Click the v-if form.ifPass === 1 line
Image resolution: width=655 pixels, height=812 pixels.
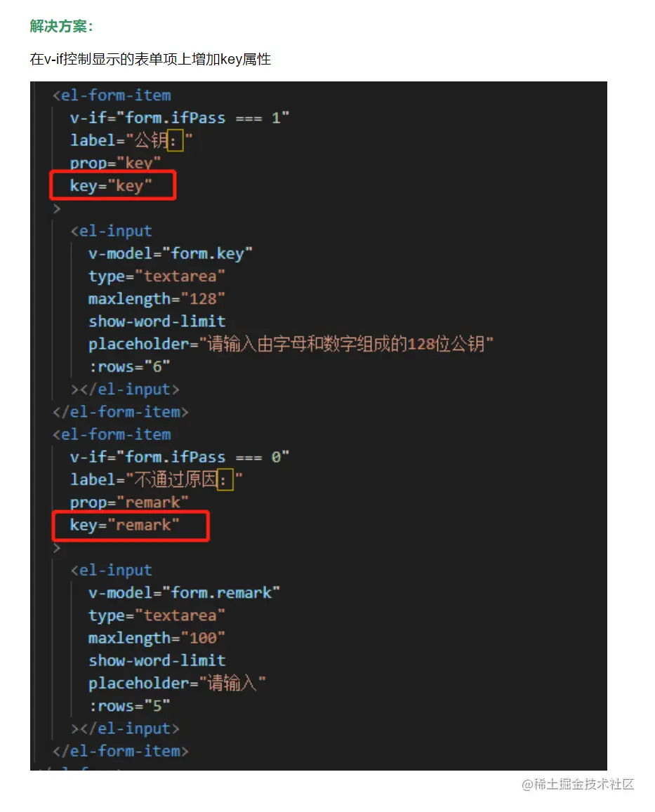(x=179, y=118)
